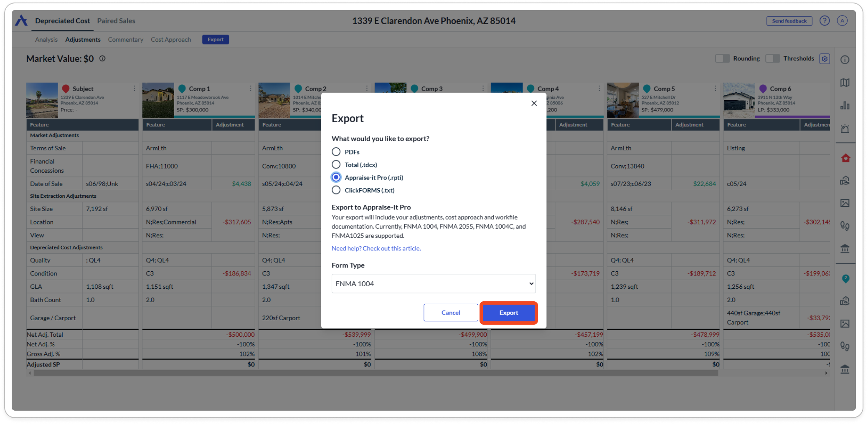Open the help question mark icon
Screen dimensions: 868x424
[824, 21]
